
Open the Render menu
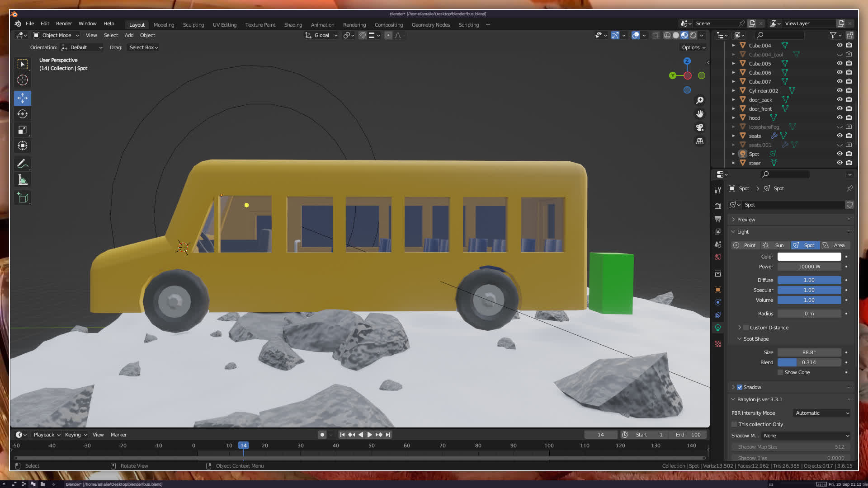point(64,23)
